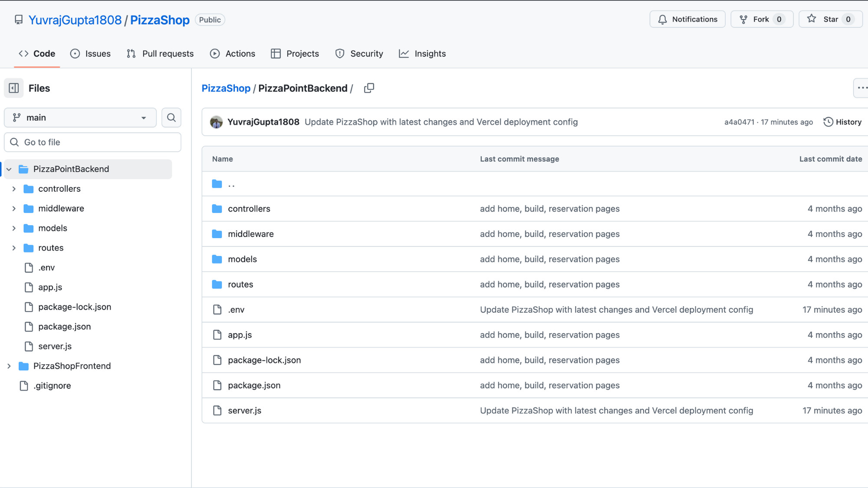868x488 pixels.
Task: Select package.json in the sidebar tree
Action: (x=65, y=327)
